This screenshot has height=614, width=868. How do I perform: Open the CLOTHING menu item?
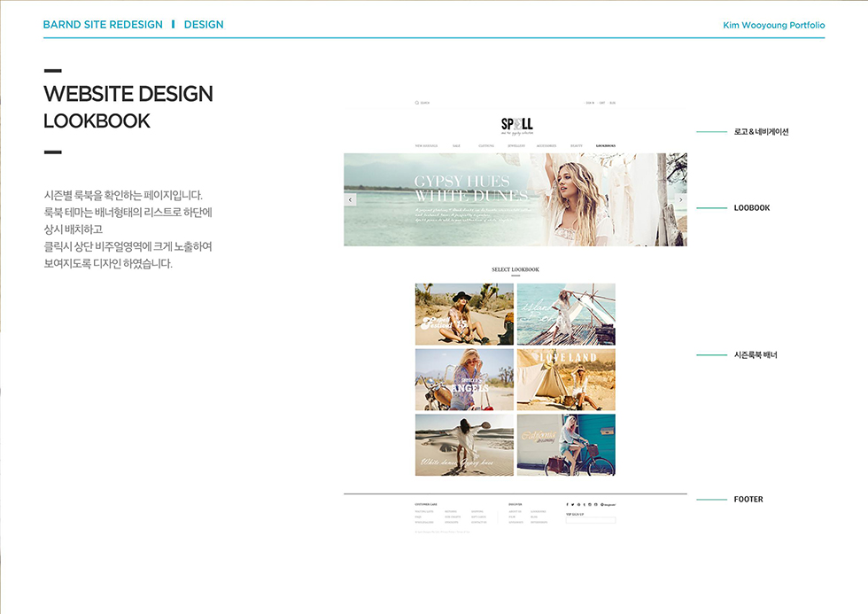(486, 145)
